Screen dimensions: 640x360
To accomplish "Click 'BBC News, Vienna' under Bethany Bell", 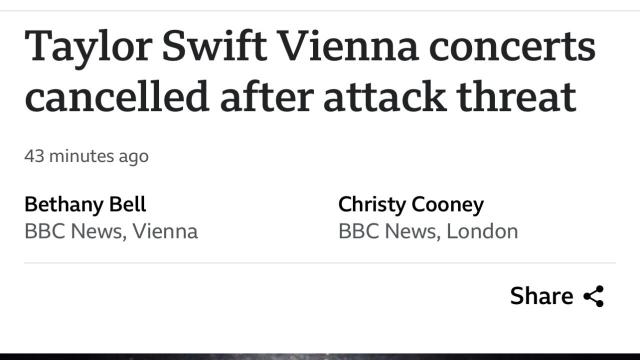I will click(x=111, y=231).
